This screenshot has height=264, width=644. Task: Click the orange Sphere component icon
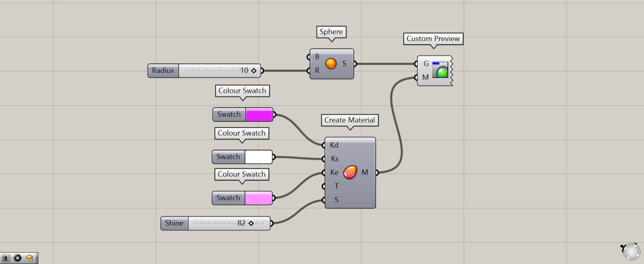(331, 64)
